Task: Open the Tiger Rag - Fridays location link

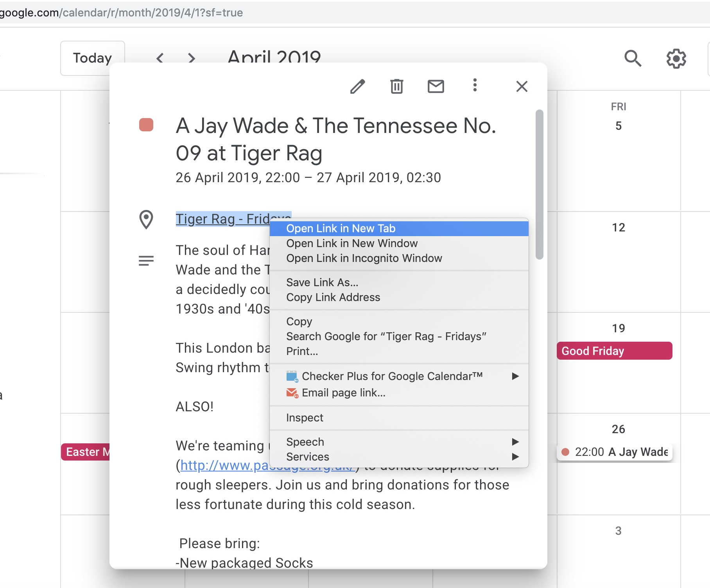Action: click(x=222, y=219)
